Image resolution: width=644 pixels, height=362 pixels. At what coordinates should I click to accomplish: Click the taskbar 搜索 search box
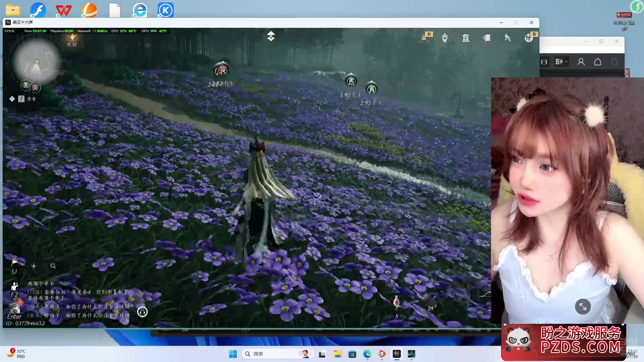(x=277, y=354)
